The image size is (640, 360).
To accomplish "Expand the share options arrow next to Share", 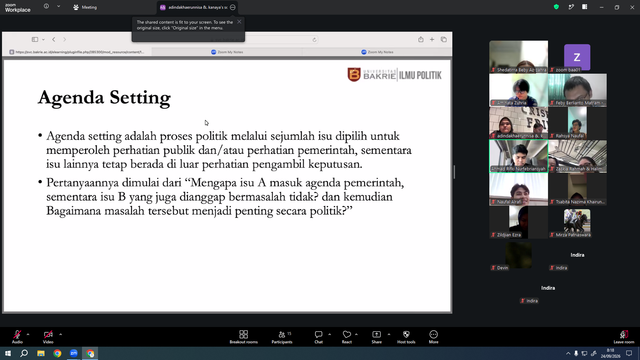I will [389, 334].
